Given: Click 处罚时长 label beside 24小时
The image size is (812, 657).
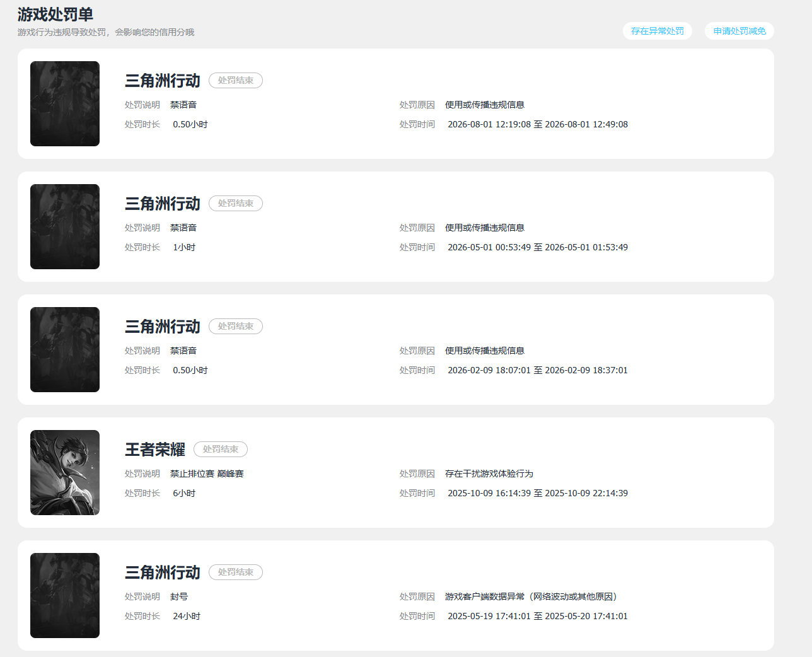Looking at the screenshot, I should pyautogui.click(x=142, y=617).
